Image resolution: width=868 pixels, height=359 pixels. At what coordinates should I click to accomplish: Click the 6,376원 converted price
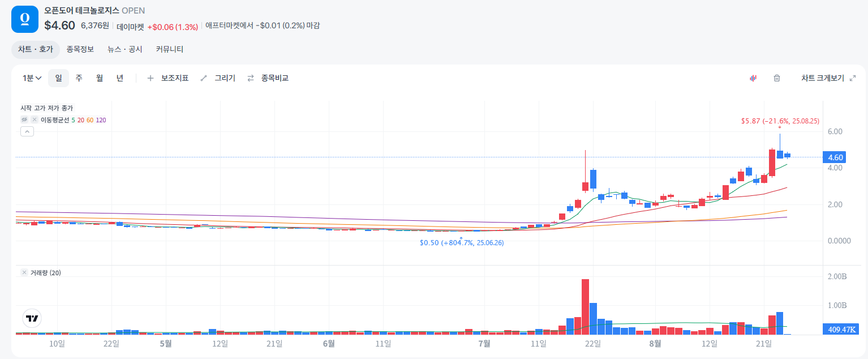[x=95, y=25]
